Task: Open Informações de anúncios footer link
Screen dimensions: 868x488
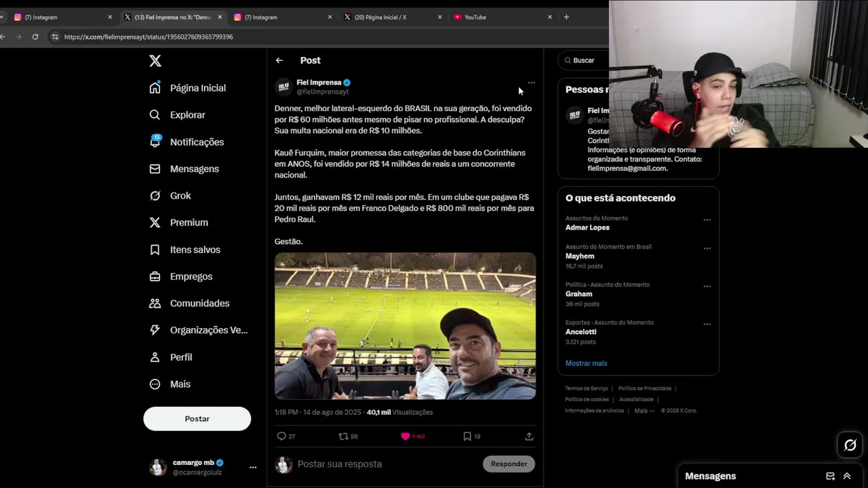Action: [595, 411]
